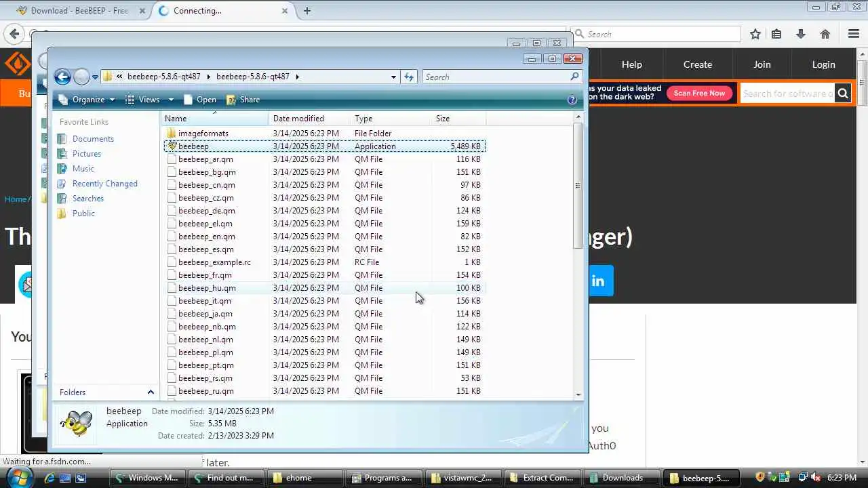This screenshot has width=868, height=488.
Task: Open the Login link on website
Action: pos(824,64)
